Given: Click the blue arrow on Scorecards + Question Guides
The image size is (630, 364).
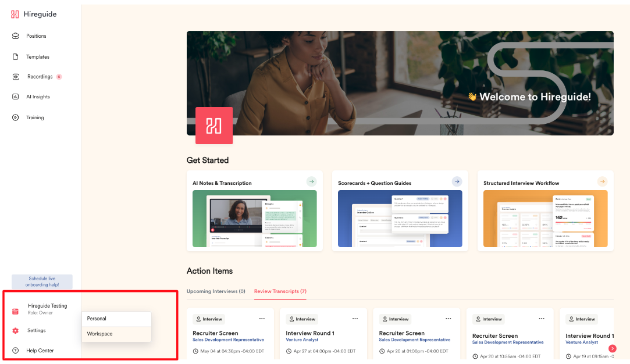Looking at the screenshot, I should [x=457, y=181].
